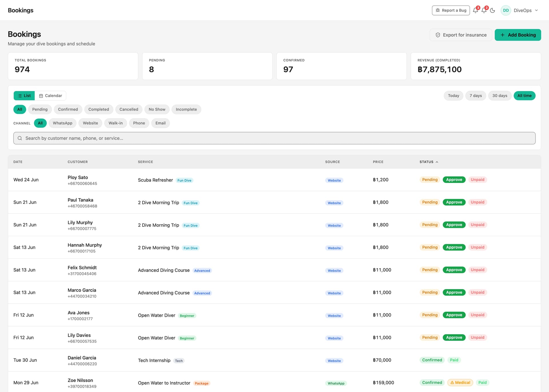Click the Date column header
Screen dimensions: 549x392
tap(18, 162)
